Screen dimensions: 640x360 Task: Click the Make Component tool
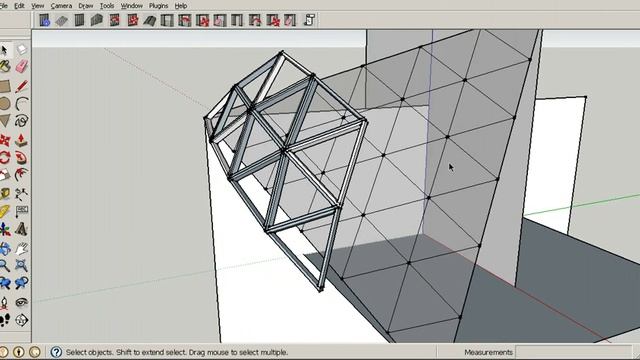[x=21, y=50]
